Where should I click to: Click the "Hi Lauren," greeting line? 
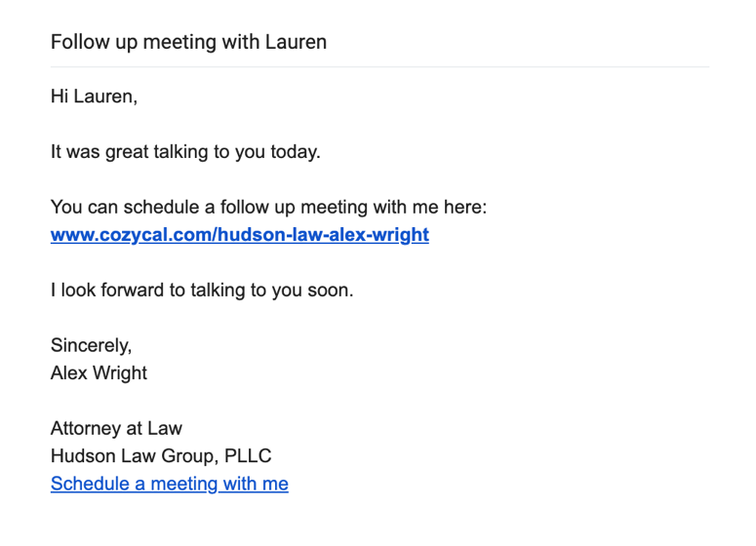[94, 97]
